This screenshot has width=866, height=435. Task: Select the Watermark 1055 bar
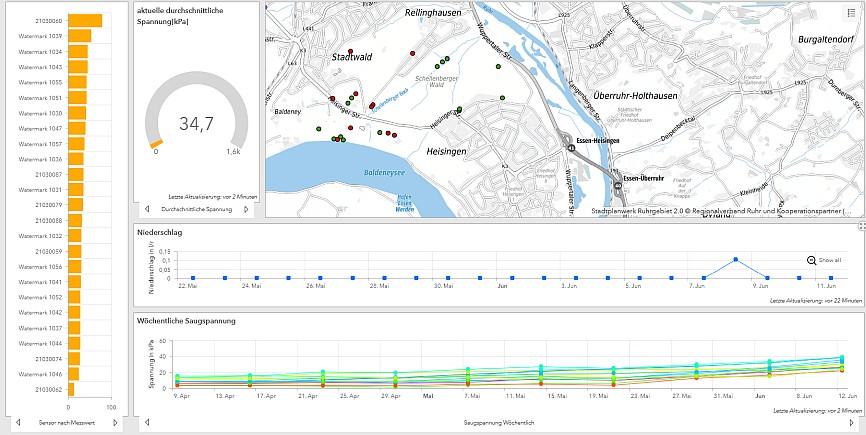[x=77, y=82]
